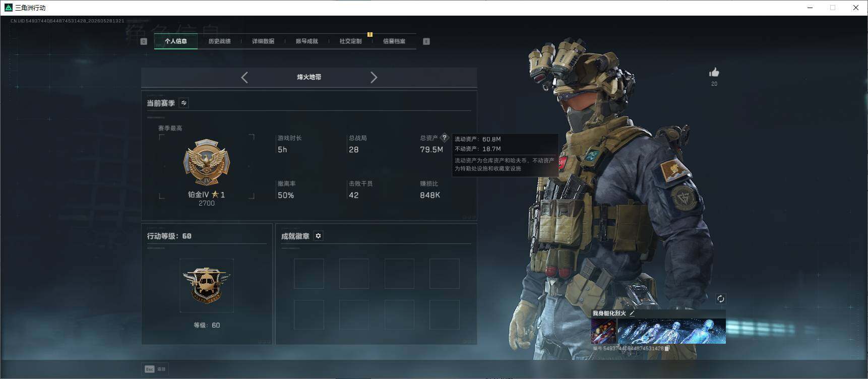Image resolution: width=868 pixels, height=379 pixels.
Task: Go to next game mode with right chevron
Action: coord(374,77)
